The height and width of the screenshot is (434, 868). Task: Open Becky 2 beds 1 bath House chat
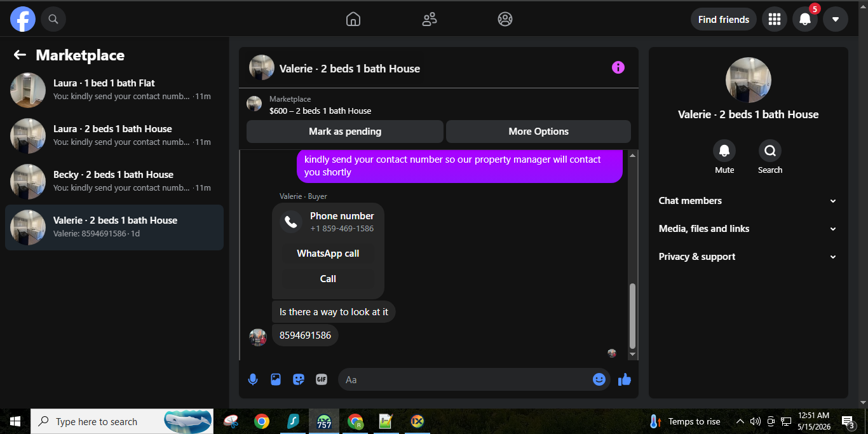click(114, 182)
